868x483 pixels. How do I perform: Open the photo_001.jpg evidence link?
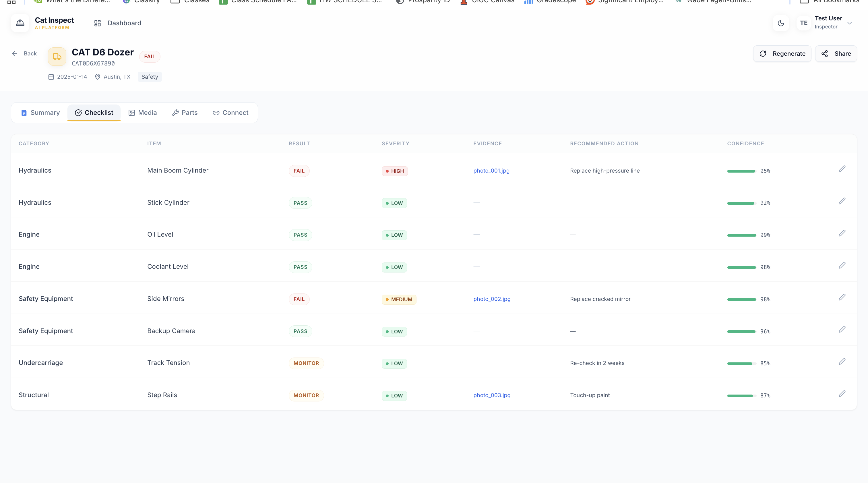pyautogui.click(x=491, y=171)
